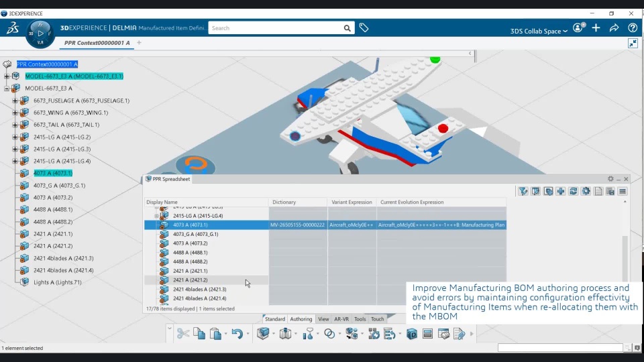Screen dimensions: 644x362
Task: Click the two overlapping circles icon
Action: coord(329,334)
